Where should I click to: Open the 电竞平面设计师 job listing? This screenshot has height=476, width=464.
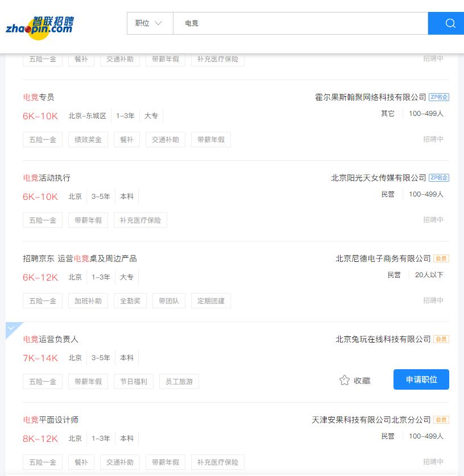(x=51, y=420)
